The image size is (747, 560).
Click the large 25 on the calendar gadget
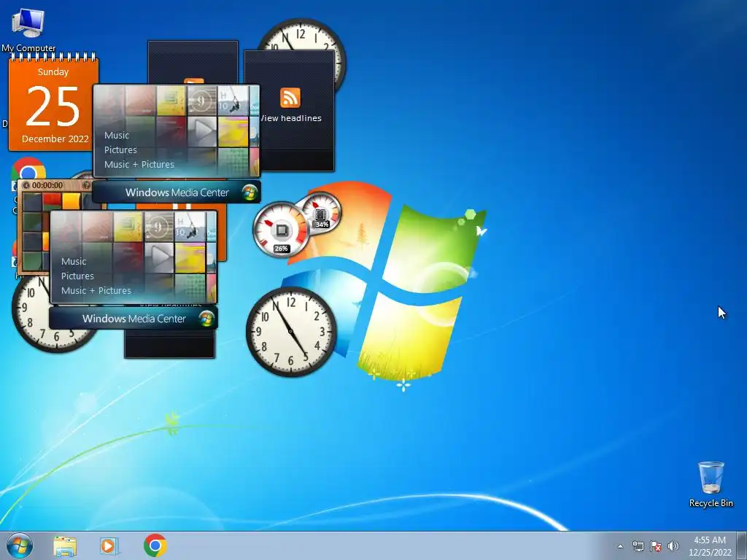point(53,106)
